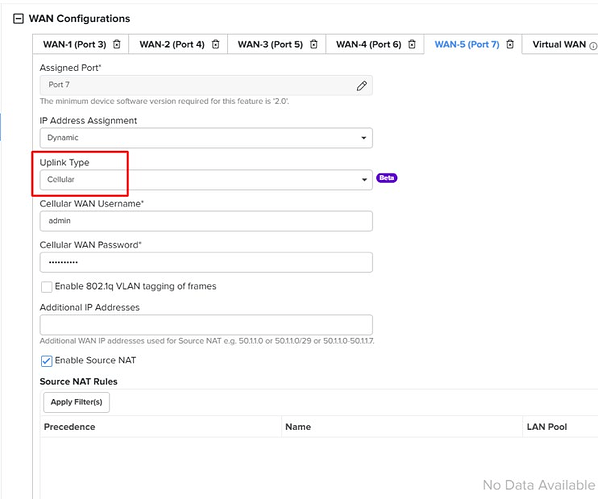
Task: Select the WAN-3 (Port 5) tab
Action: pyautogui.click(x=270, y=44)
